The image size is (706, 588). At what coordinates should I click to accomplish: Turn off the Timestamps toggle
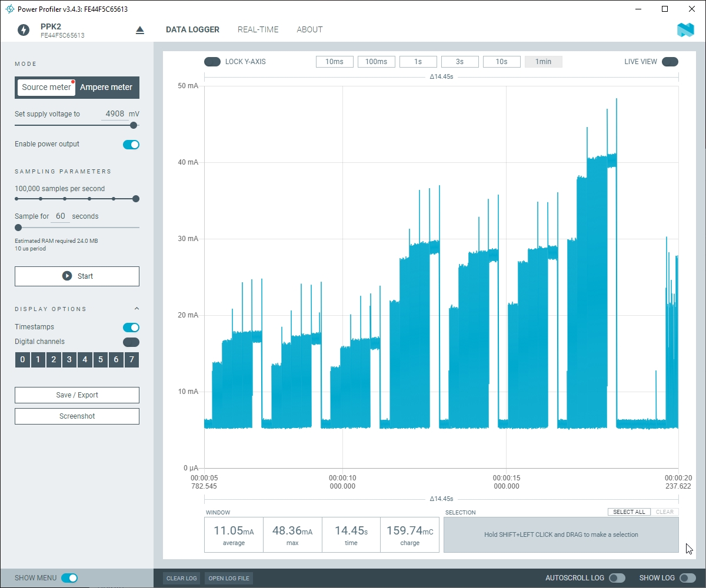pyautogui.click(x=131, y=328)
